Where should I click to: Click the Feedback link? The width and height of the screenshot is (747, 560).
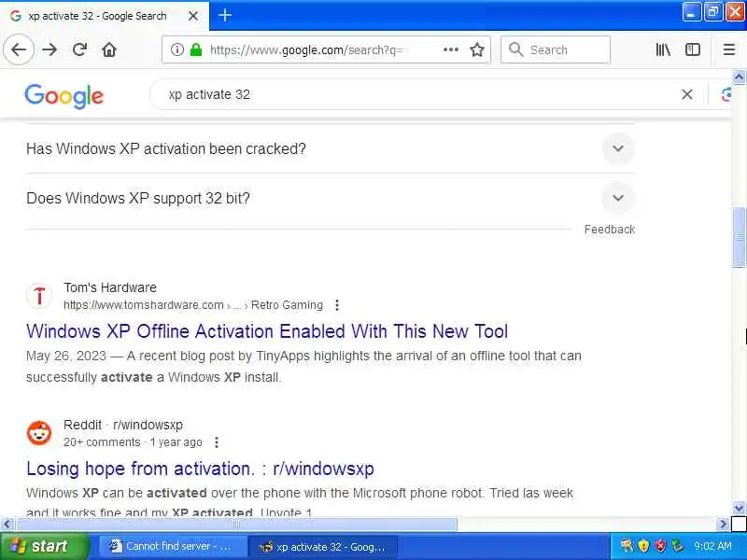pyautogui.click(x=610, y=230)
